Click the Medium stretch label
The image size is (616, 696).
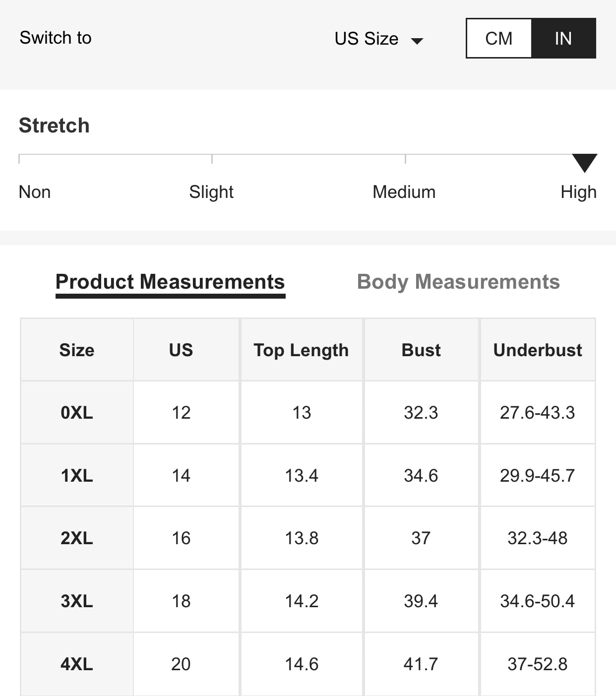(404, 192)
